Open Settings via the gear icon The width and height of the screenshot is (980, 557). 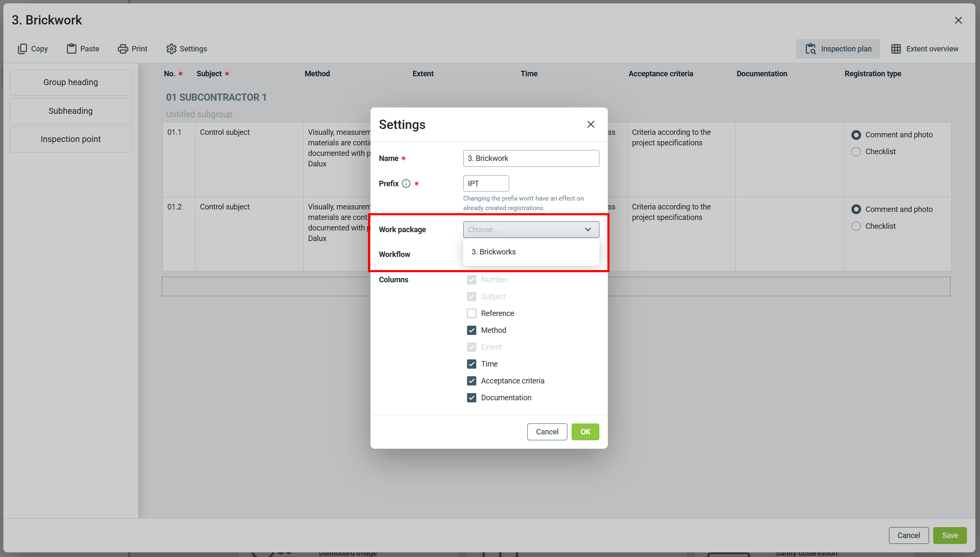coord(171,49)
